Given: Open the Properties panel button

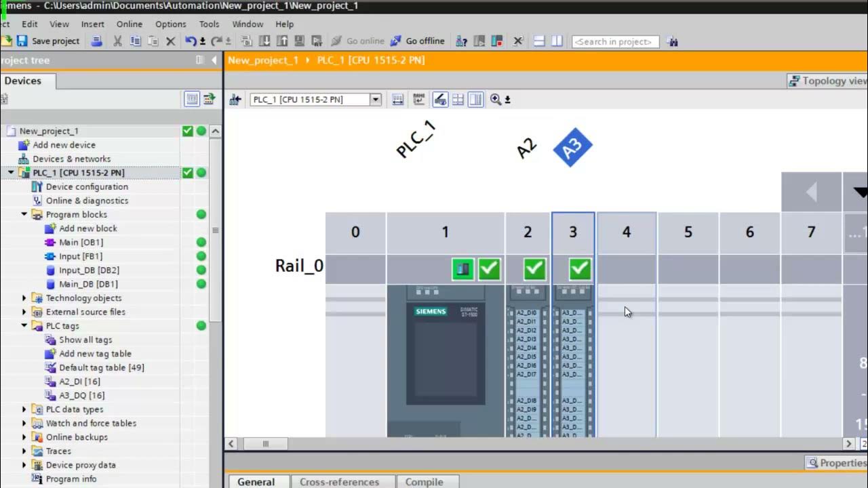Looking at the screenshot, I should (x=836, y=463).
